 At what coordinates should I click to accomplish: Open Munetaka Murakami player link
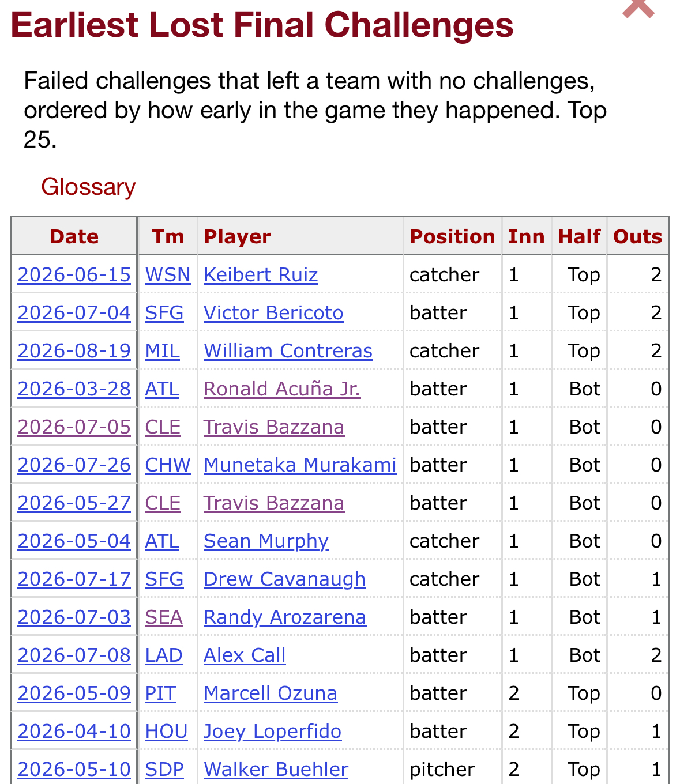tap(300, 465)
